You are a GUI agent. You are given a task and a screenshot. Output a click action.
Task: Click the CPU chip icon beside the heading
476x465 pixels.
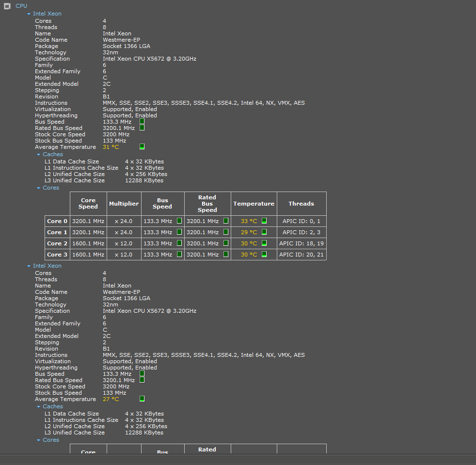7,6
